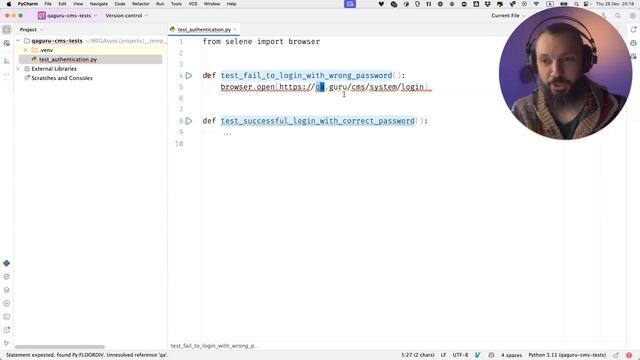
Task: Open the Structure tool window icon
Action: point(7,61)
